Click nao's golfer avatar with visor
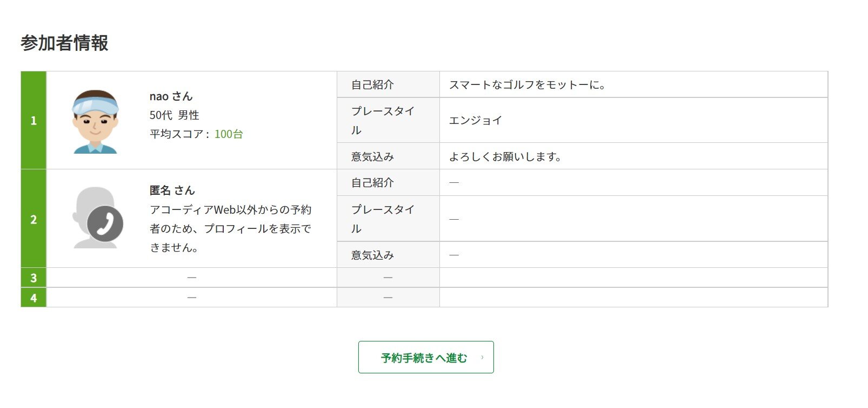 click(x=95, y=122)
